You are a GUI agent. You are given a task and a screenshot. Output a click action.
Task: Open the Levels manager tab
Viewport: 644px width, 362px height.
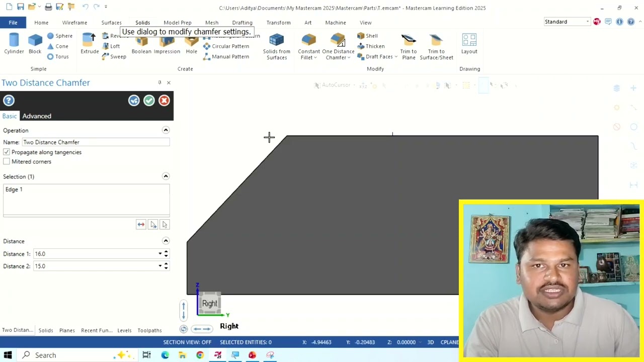point(124,330)
